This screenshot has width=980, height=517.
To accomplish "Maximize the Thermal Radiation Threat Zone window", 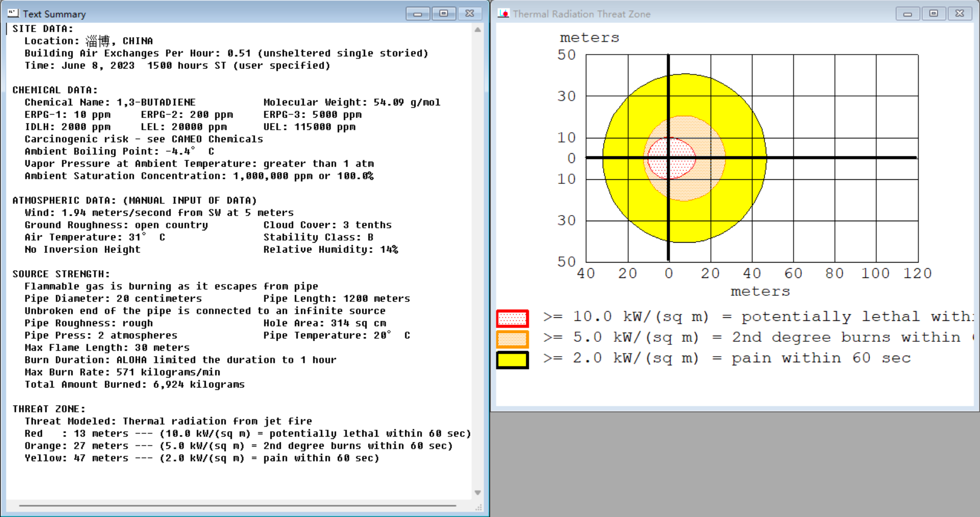I will [934, 13].
